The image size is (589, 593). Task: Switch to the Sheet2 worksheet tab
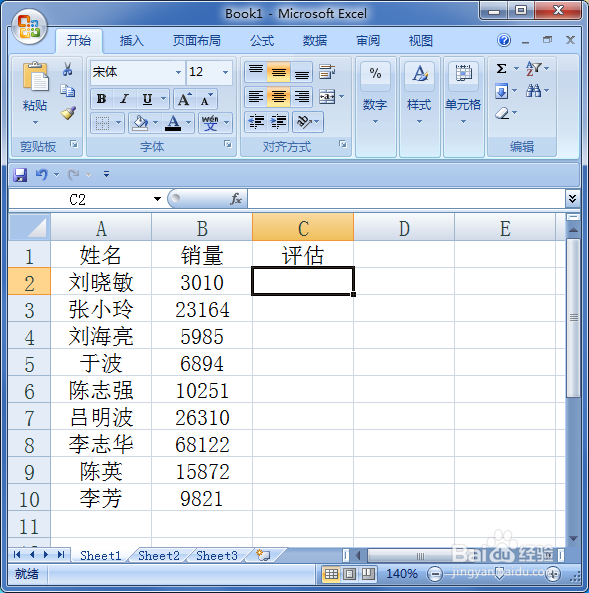click(159, 556)
